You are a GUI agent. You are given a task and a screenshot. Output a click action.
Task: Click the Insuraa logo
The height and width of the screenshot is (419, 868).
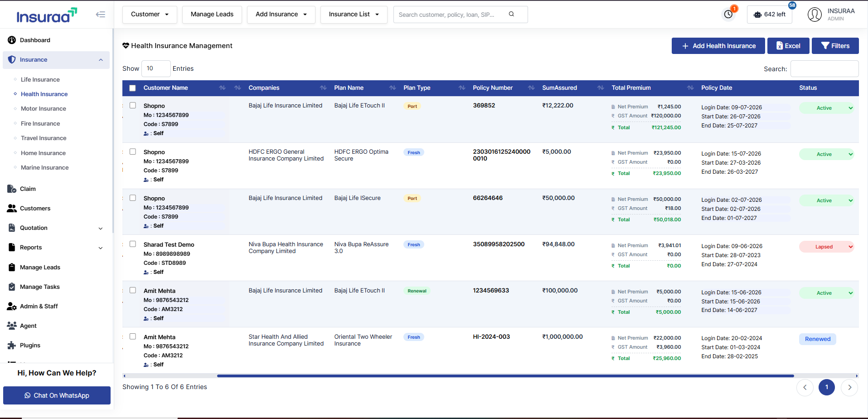47,15
